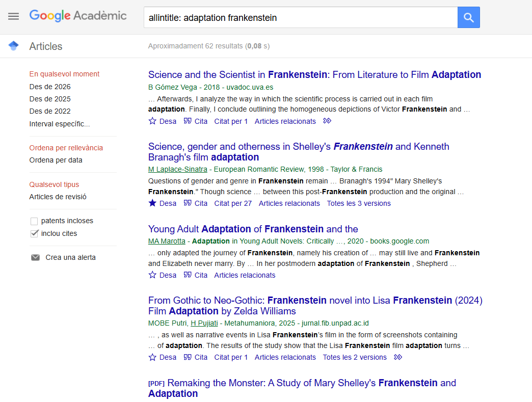Toggle patents incloses checkbox
Screen dimensions: 532x402
pyautogui.click(x=34, y=221)
